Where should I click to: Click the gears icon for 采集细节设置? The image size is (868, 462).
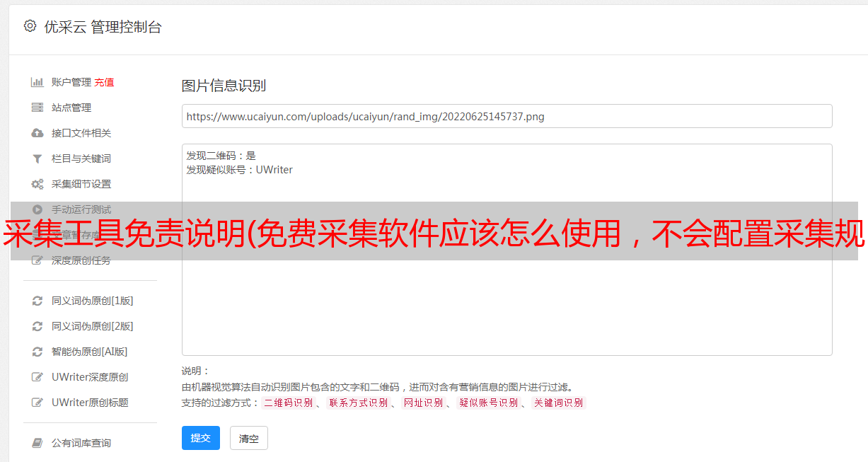(x=37, y=184)
